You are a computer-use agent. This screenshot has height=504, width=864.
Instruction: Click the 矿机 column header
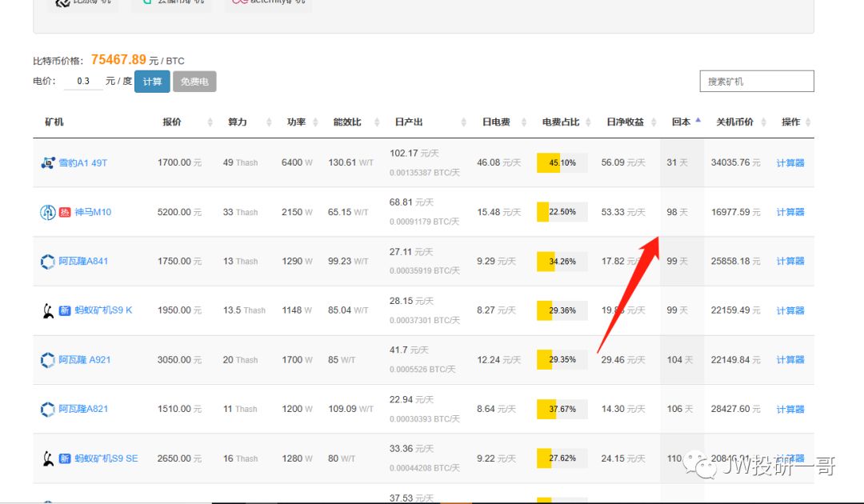(x=54, y=122)
